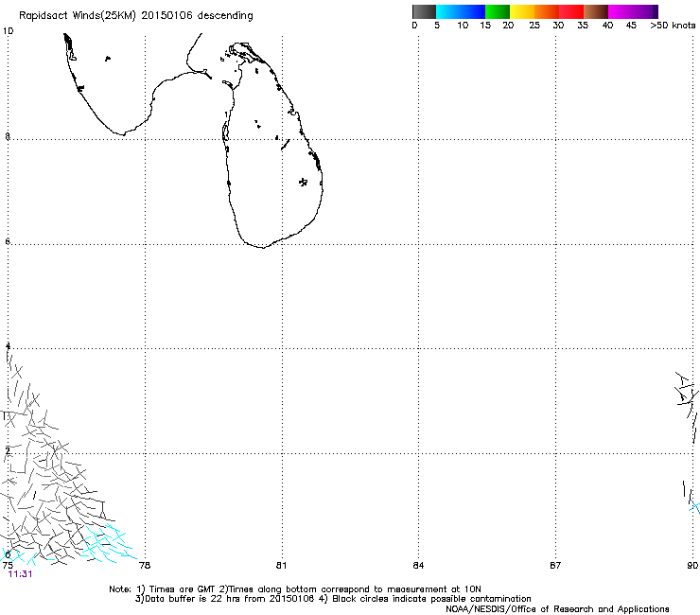The image size is (700, 615).
Task: Click the 'Times are GMT' note line
Action: click(295, 589)
